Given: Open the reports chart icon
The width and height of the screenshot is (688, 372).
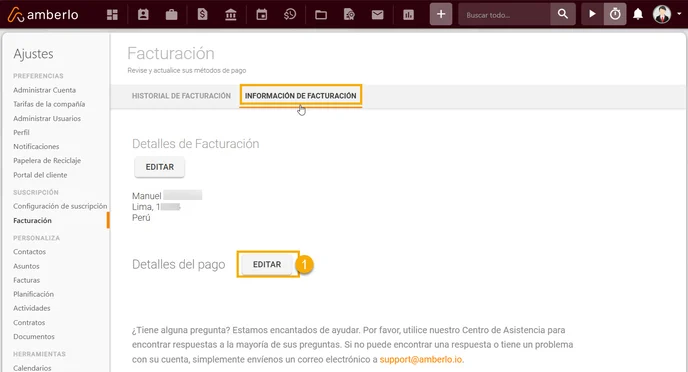Looking at the screenshot, I should tap(408, 15).
